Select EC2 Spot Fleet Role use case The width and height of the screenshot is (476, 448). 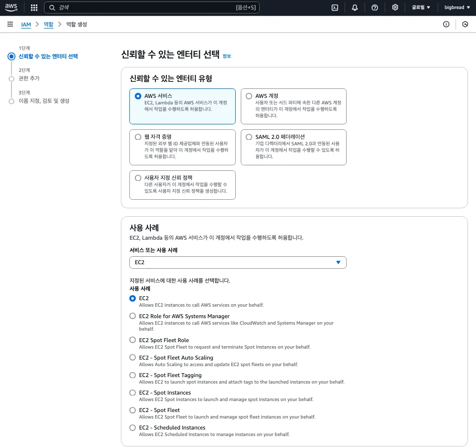click(x=133, y=340)
